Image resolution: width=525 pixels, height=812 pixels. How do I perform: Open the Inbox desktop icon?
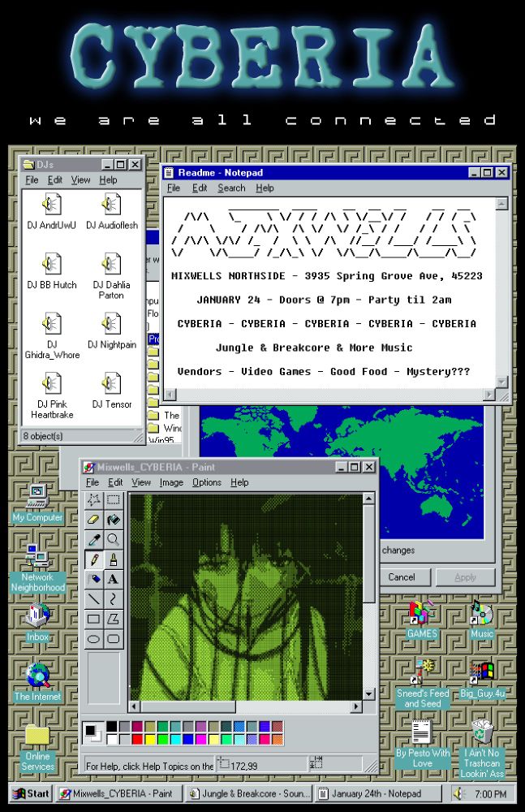(x=38, y=623)
